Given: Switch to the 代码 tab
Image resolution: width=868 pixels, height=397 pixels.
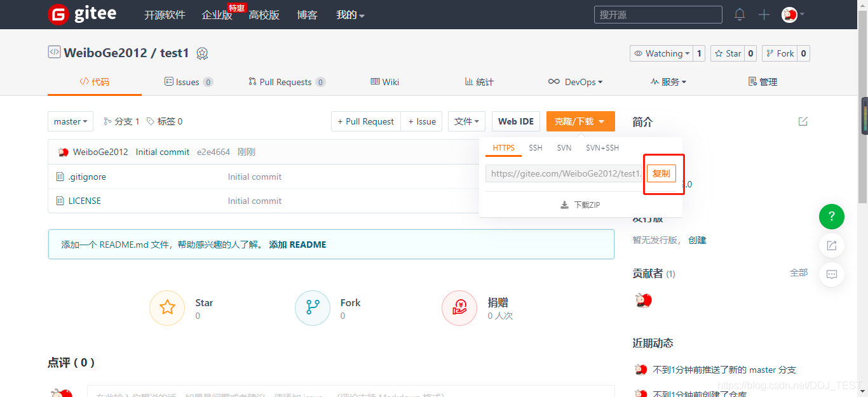Looking at the screenshot, I should 94,82.
